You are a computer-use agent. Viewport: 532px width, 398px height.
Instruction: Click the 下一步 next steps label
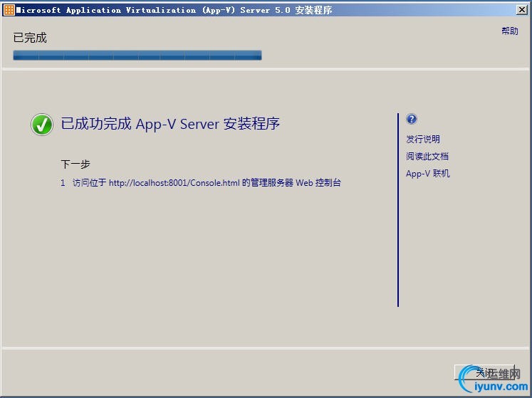(x=75, y=164)
